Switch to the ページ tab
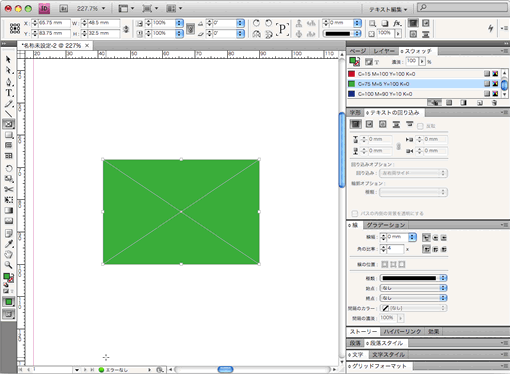Viewport: 510px width, 374px height. tap(357, 51)
